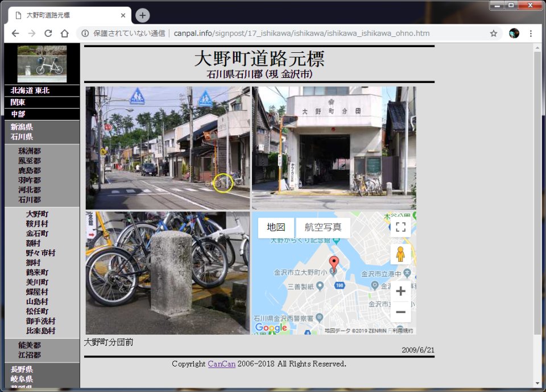
Task: Open the Chrome three-dot menu
Action: pyautogui.click(x=531, y=34)
